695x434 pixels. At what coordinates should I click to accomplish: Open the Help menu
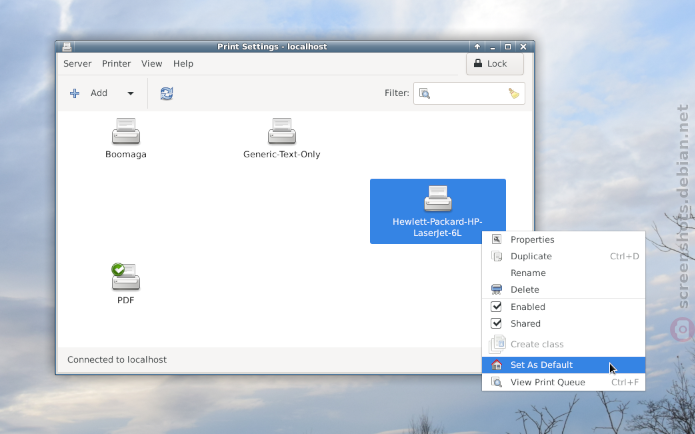coord(183,64)
